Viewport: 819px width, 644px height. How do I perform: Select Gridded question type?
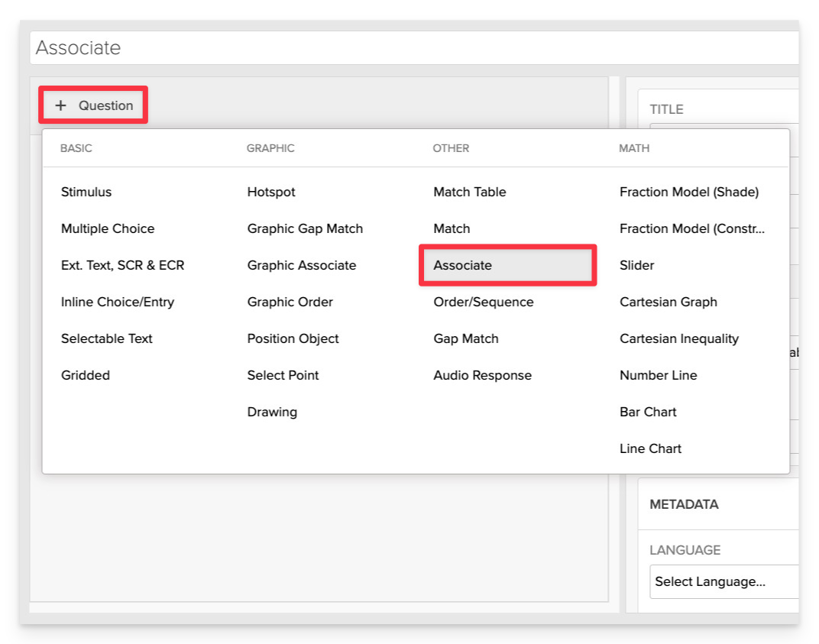click(x=85, y=375)
